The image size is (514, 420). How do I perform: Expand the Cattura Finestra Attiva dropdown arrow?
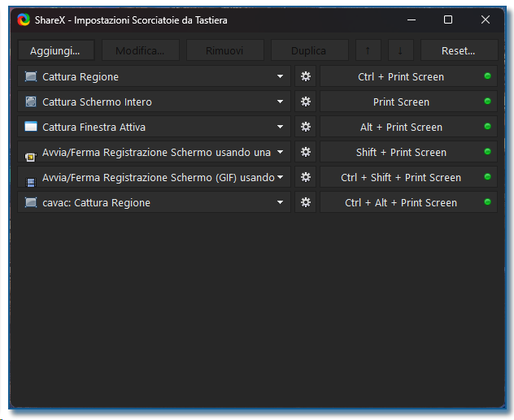pos(280,127)
